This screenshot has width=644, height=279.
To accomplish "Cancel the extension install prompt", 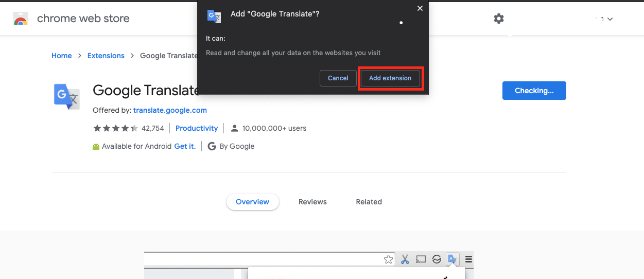I will click(x=338, y=78).
